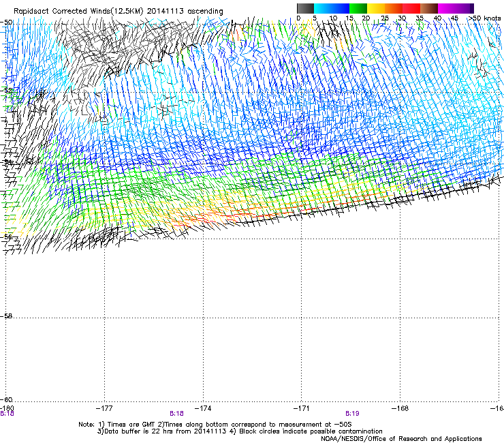Click the 'NOAA/NESDIS/Office of Research and Applications' credit
This screenshot has height=443, width=504.
pos(401,439)
